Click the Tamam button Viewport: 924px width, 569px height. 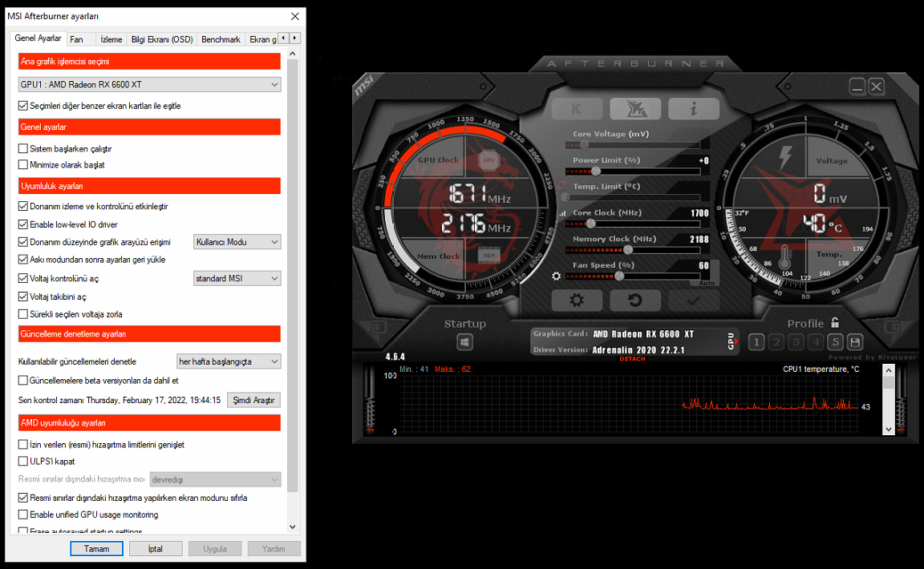tap(96, 548)
